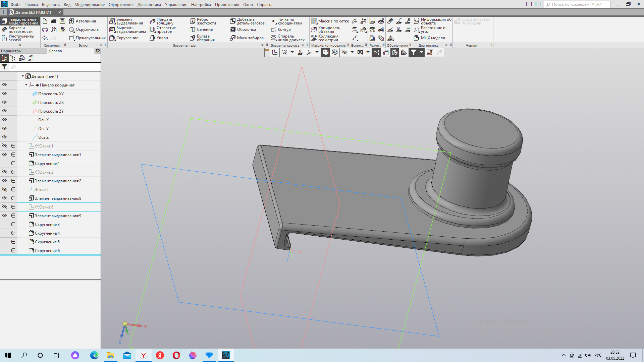Open Opera browser from the taskbar
Image resolution: width=644 pixels, height=362 pixels.
pyautogui.click(x=176, y=355)
